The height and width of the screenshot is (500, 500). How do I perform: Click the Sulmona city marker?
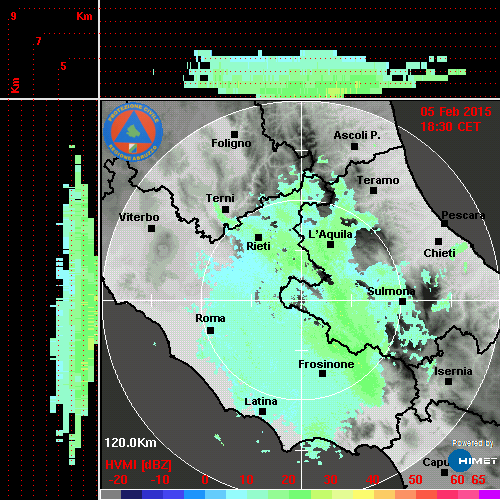402,301
